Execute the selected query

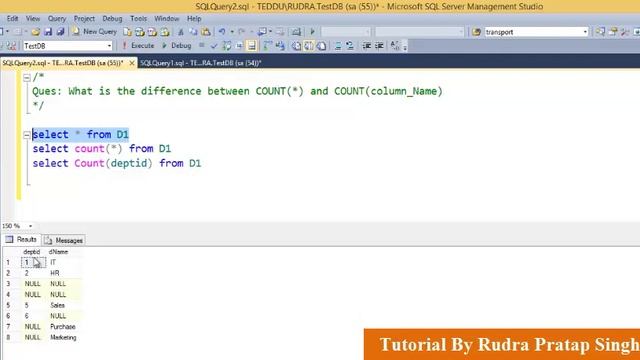pyautogui.click(x=138, y=46)
